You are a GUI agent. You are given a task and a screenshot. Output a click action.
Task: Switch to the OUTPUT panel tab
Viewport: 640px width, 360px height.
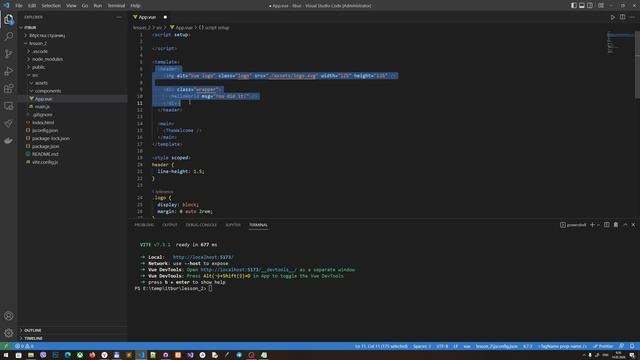pos(170,225)
